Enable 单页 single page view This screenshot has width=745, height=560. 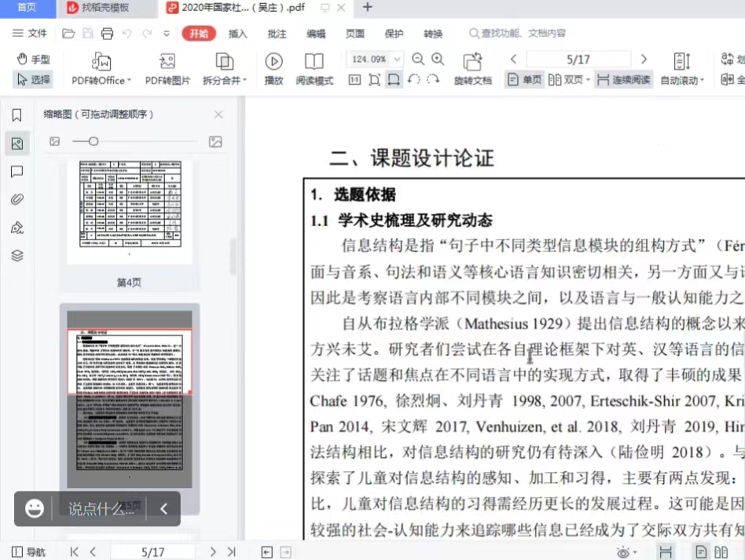[x=525, y=79]
